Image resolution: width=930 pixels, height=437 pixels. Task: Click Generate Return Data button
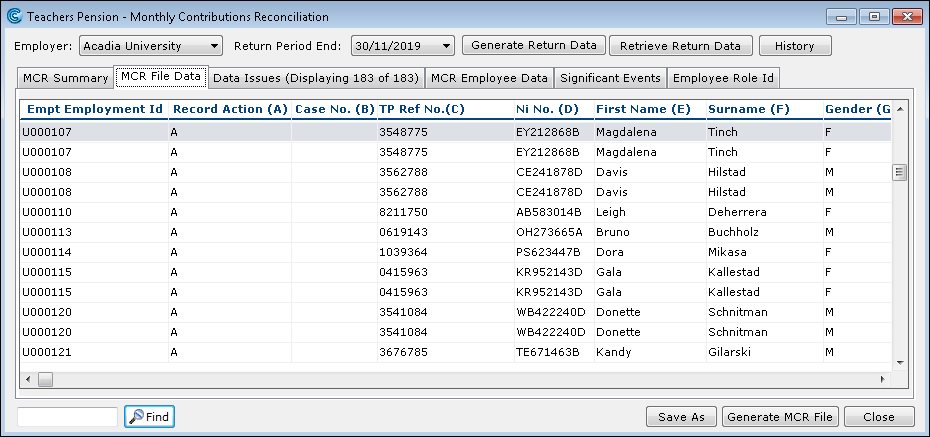pos(533,46)
